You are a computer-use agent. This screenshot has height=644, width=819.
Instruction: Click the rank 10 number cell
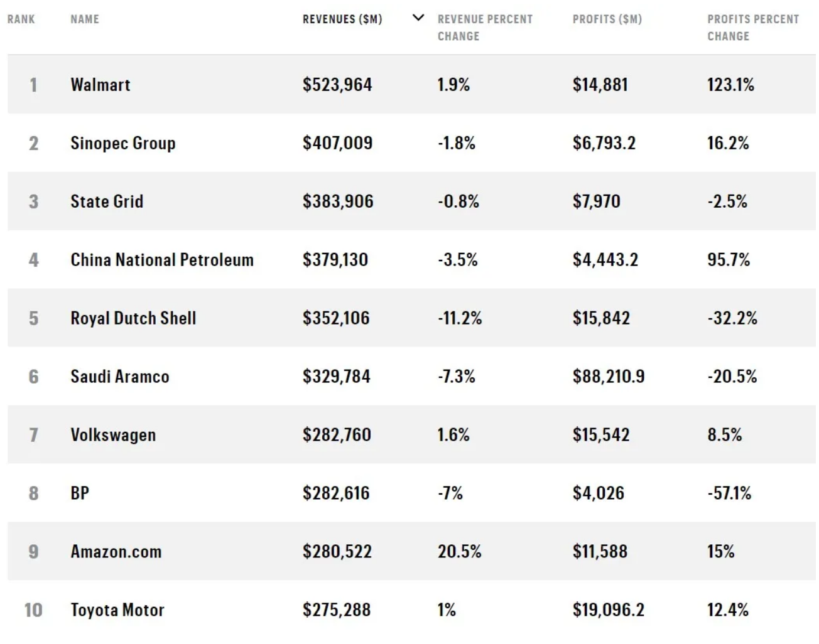pyautogui.click(x=33, y=610)
